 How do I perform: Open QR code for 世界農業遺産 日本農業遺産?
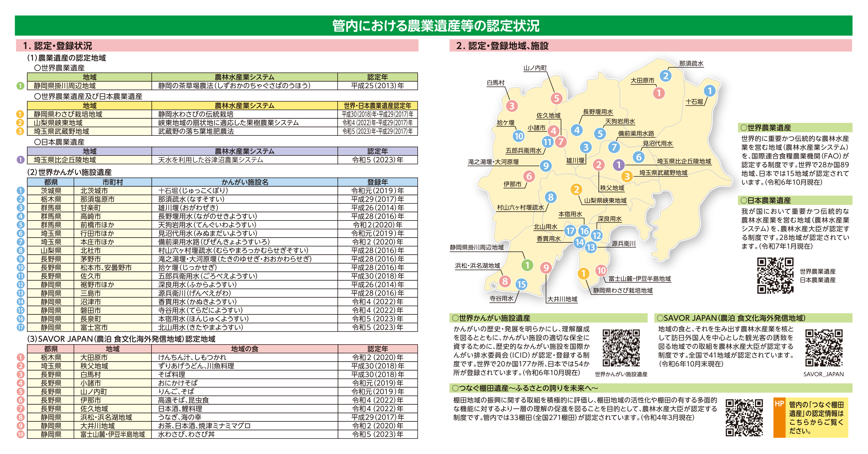[775, 275]
